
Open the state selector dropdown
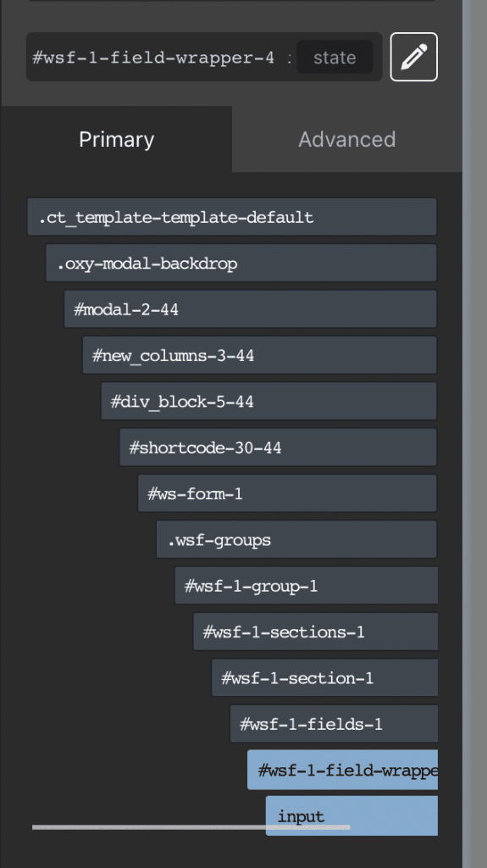(335, 57)
